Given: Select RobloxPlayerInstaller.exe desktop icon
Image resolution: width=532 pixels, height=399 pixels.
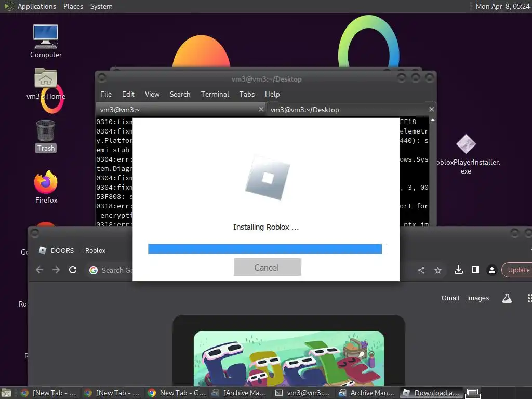Looking at the screenshot, I should [466, 154].
